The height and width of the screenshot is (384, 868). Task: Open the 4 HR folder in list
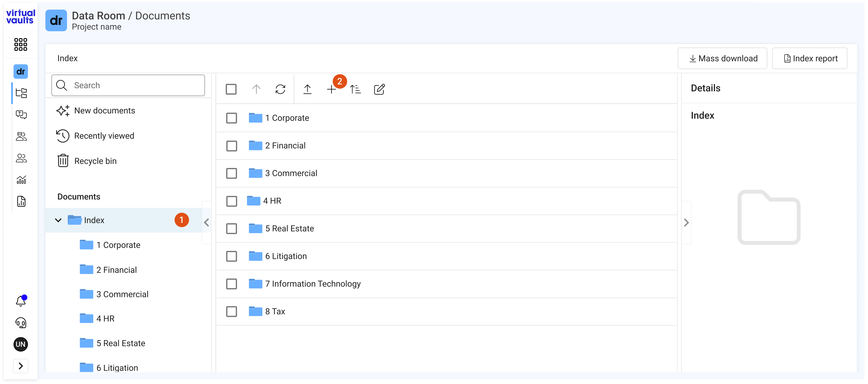point(272,201)
